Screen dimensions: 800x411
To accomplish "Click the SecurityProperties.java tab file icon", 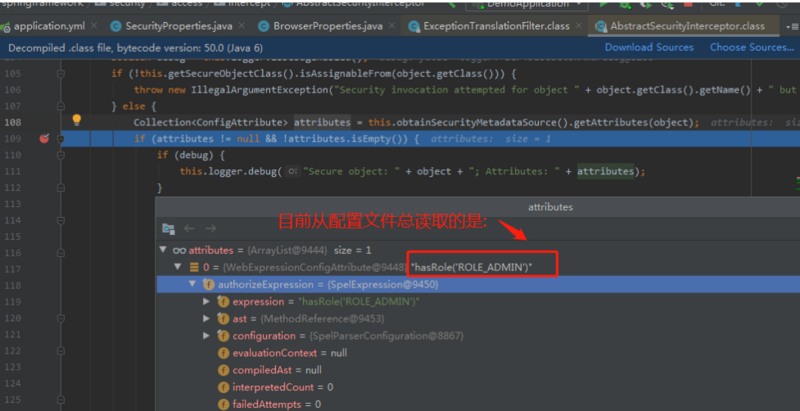I will click(116, 26).
